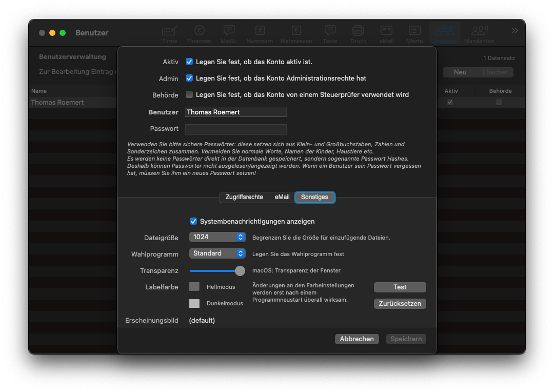Open the Firma settings in toolbar

[169, 34]
